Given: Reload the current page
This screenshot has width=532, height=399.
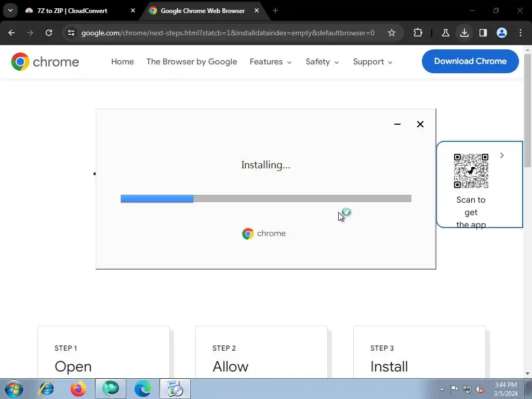Looking at the screenshot, I should (x=49, y=33).
